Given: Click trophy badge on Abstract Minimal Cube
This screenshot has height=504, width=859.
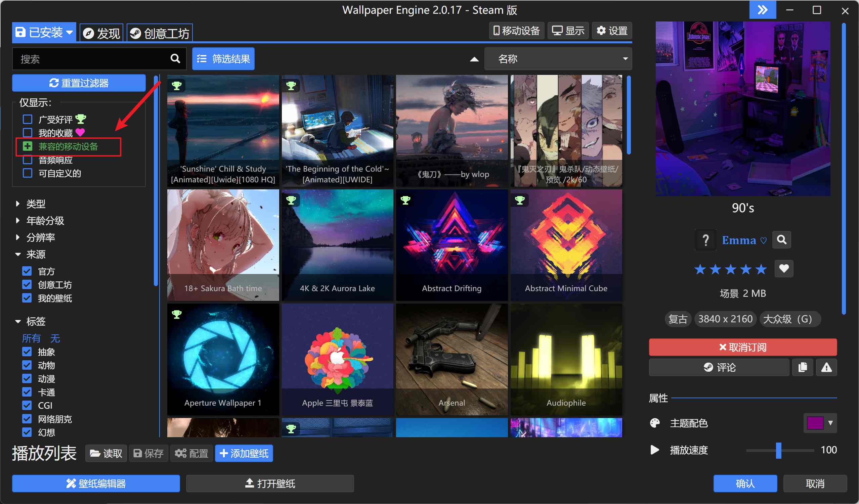Looking at the screenshot, I should tap(519, 200).
